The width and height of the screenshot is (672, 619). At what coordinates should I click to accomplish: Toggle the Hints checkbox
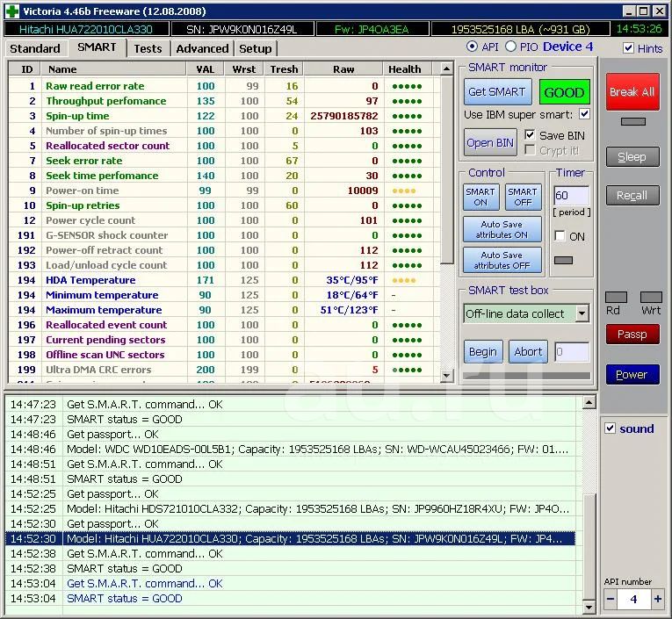tap(628, 48)
